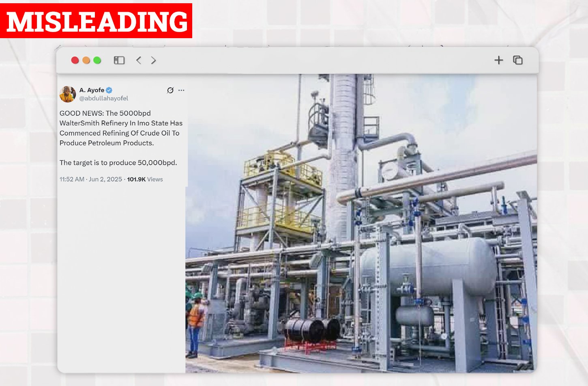588x386 pixels.
Task: Open A. Ayofe's profile avatar
Action: click(x=68, y=94)
